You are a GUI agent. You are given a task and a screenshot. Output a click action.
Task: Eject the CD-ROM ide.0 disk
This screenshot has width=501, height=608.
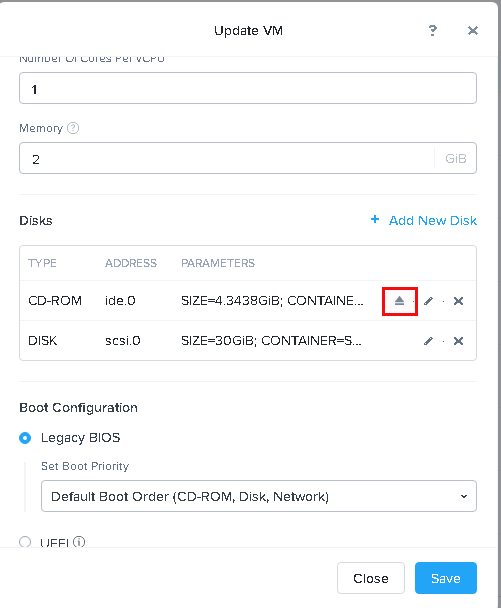[x=399, y=301]
